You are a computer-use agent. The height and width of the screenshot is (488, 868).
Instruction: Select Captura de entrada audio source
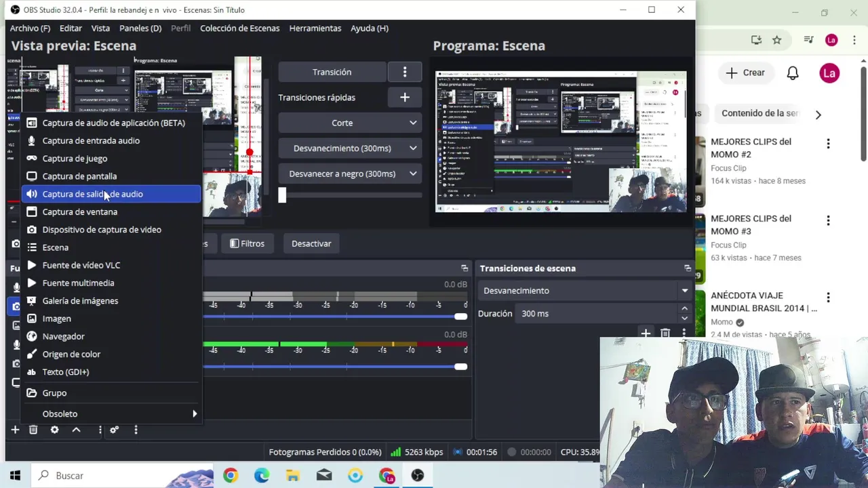pos(111,140)
